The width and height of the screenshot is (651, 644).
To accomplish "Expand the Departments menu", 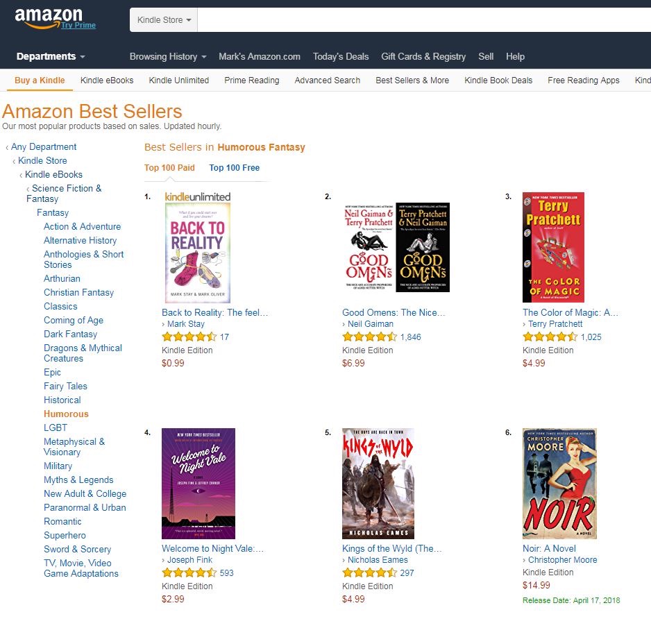I will (51, 56).
